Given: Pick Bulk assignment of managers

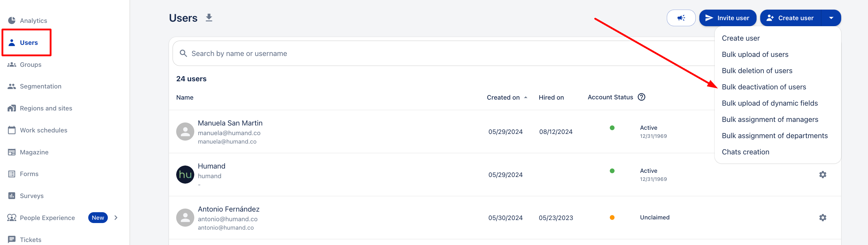Looking at the screenshot, I should click(x=770, y=119).
